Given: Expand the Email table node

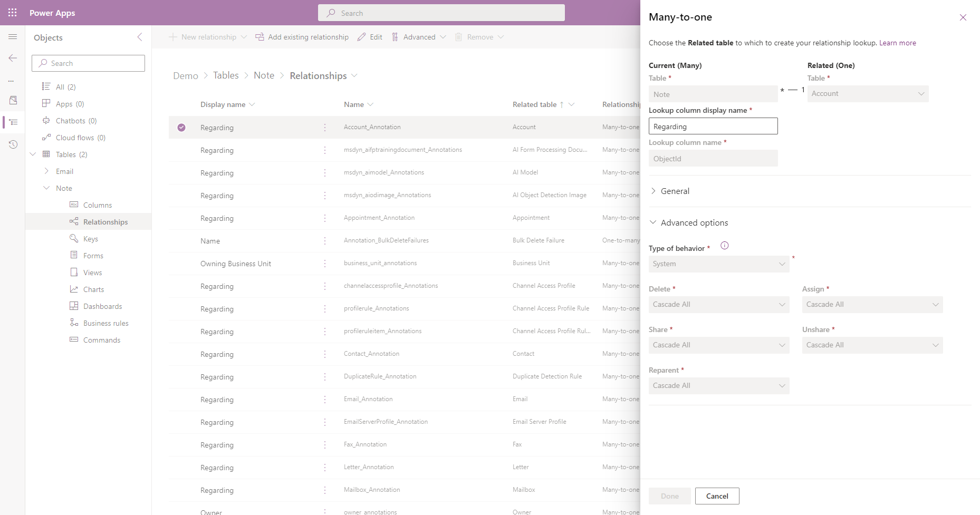Looking at the screenshot, I should pos(46,171).
